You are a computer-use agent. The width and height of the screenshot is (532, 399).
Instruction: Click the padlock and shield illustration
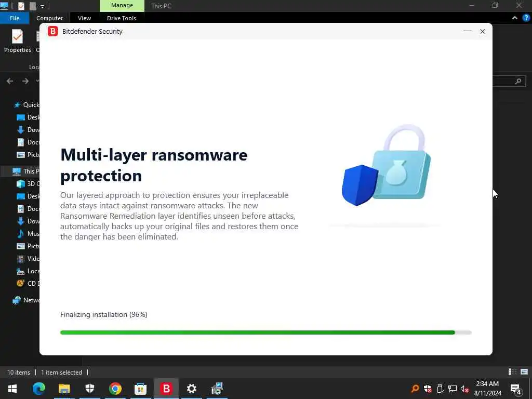tap(386, 165)
